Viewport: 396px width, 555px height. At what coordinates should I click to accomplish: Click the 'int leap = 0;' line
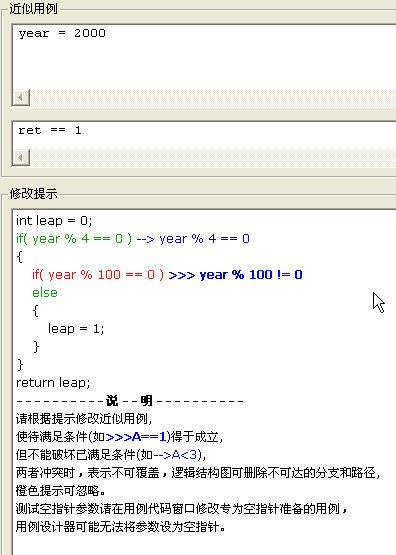(54, 221)
